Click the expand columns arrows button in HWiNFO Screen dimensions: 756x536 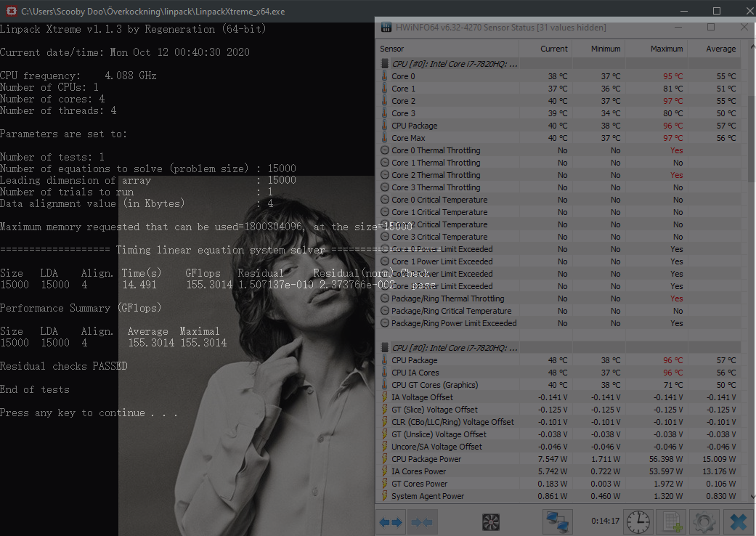click(391, 522)
